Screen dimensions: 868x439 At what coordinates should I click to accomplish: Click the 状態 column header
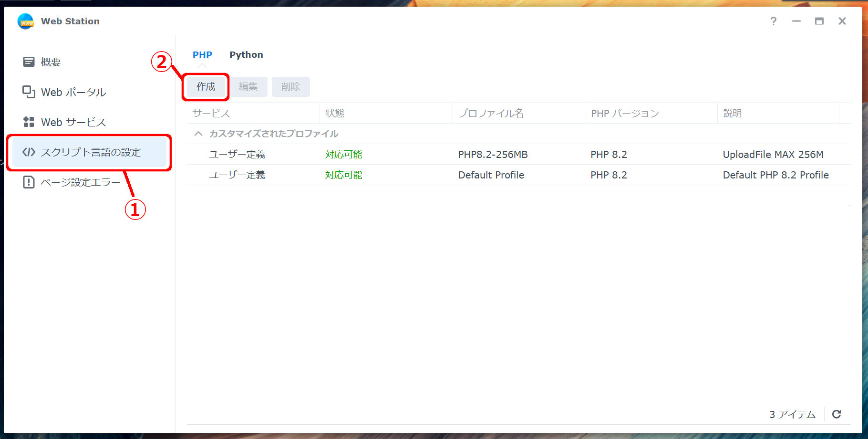[x=335, y=114]
